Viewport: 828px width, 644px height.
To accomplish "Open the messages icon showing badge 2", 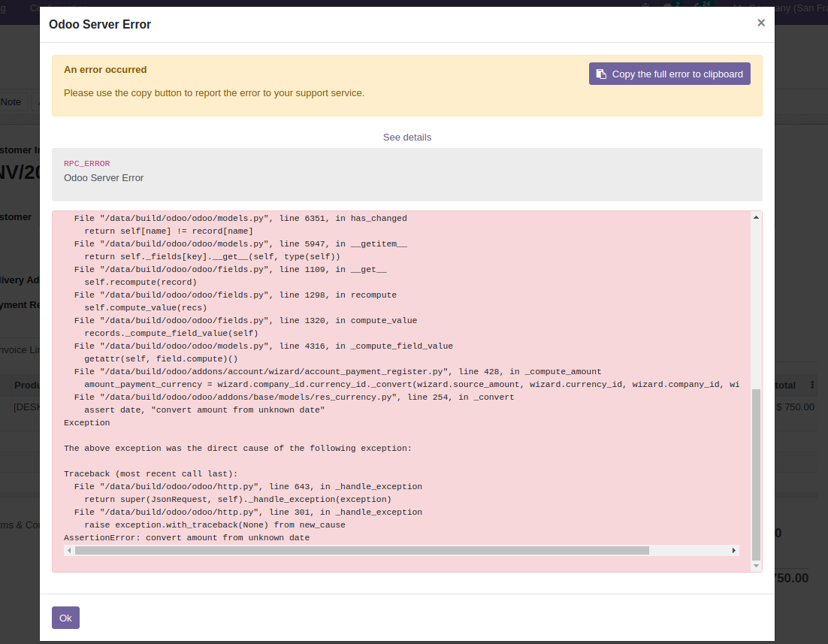I will (667, 6).
